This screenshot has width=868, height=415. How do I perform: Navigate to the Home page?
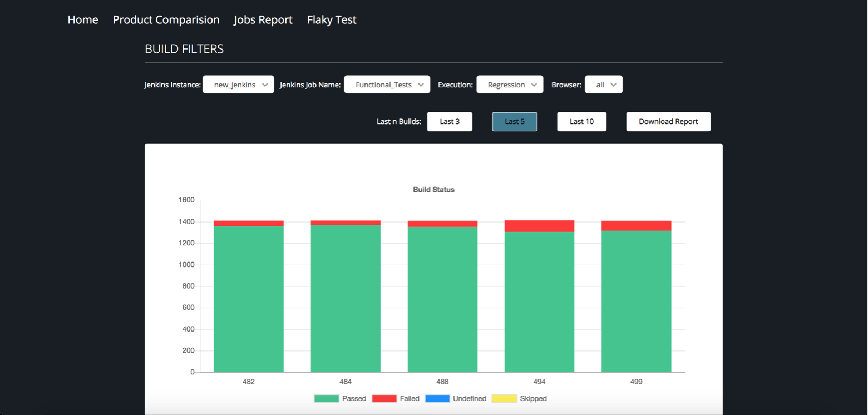click(82, 19)
